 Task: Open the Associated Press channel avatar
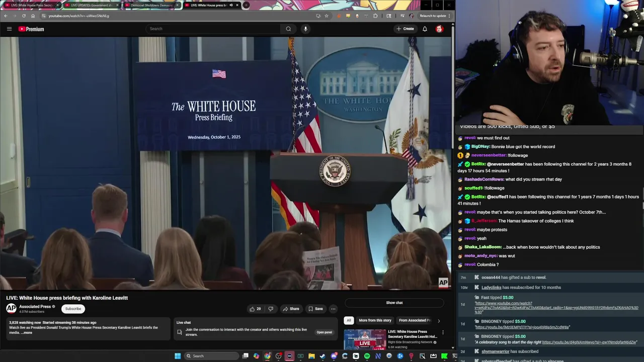11,308
